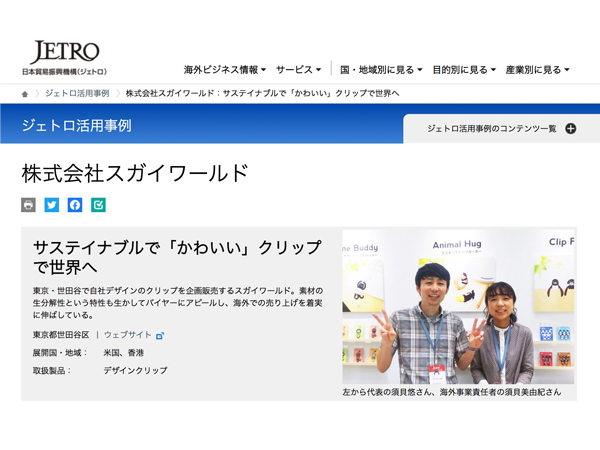Click the plus icon on contents list
The image size is (600, 450).
click(571, 128)
